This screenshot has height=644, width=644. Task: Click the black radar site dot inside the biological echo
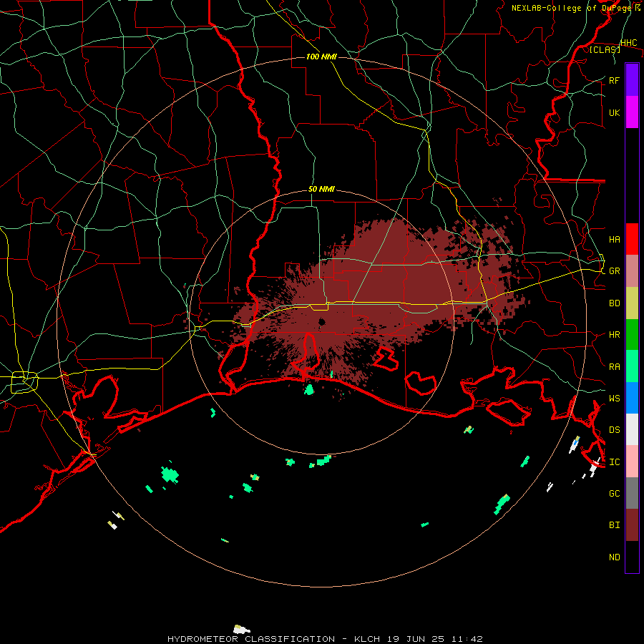321,321
